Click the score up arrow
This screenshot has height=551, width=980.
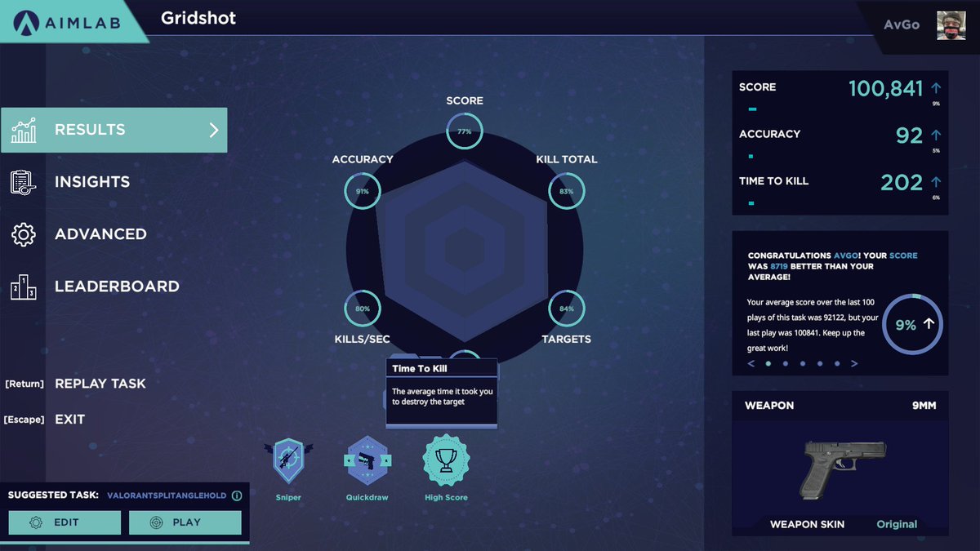(x=936, y=87)
